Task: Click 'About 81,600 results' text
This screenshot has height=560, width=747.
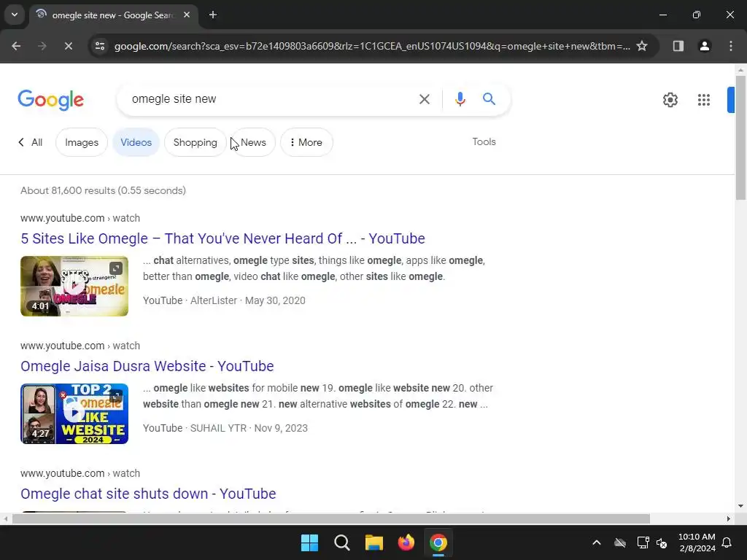Action: tap(103, 190)
